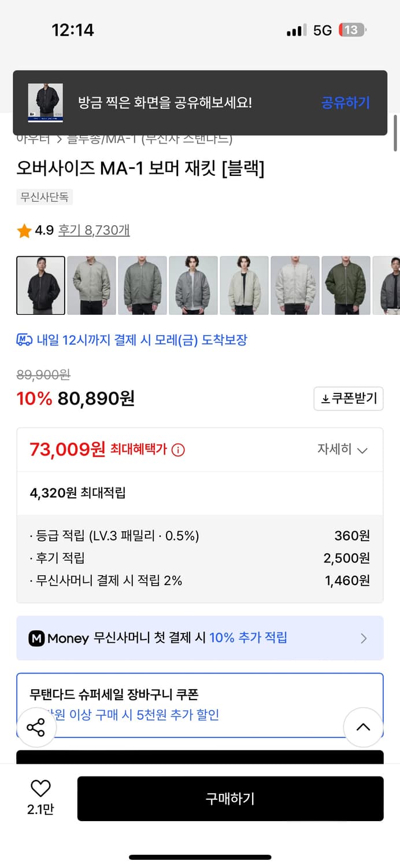Expand the 자세히 price details chevron
This screenshot has height=868, width=400.
point(347,450)
